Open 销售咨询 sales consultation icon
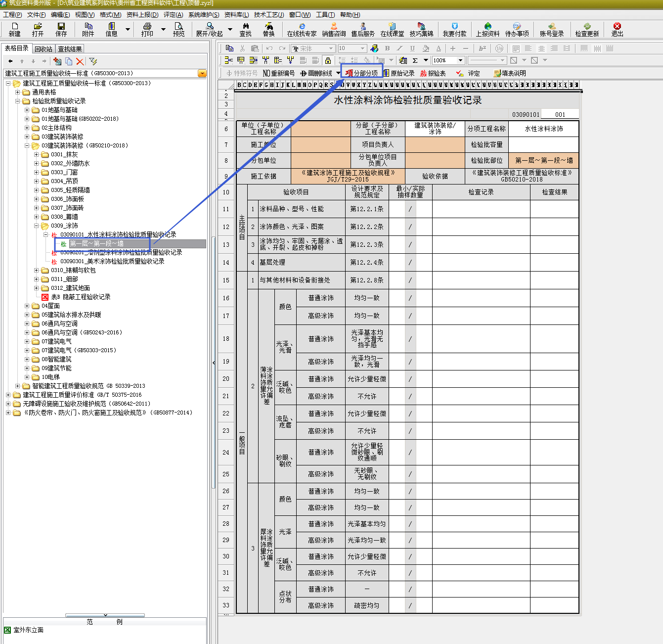663x644 pixels. point(334,29)
